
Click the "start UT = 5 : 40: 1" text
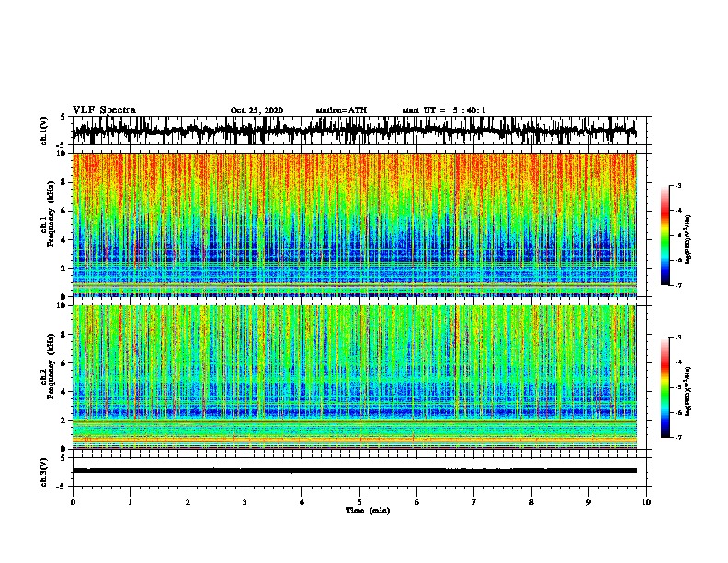(x=444, y=110)
